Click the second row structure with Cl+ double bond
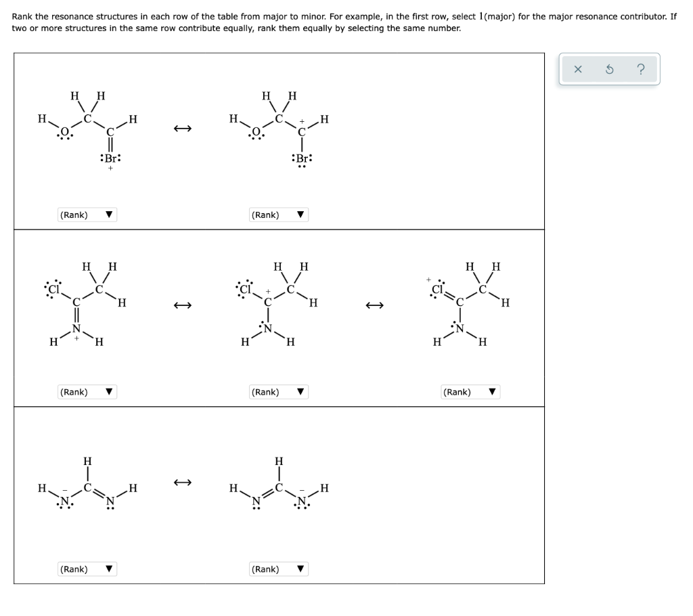This screenshot has height=616, width=693. (x=468, y=304)
